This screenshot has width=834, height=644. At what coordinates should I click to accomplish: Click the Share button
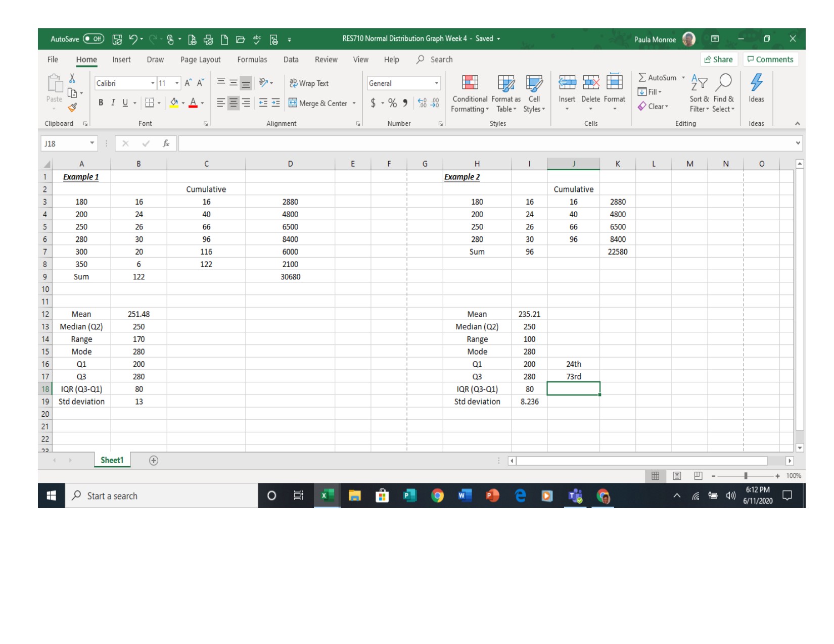pyautogui.click(x=719, y=60)
